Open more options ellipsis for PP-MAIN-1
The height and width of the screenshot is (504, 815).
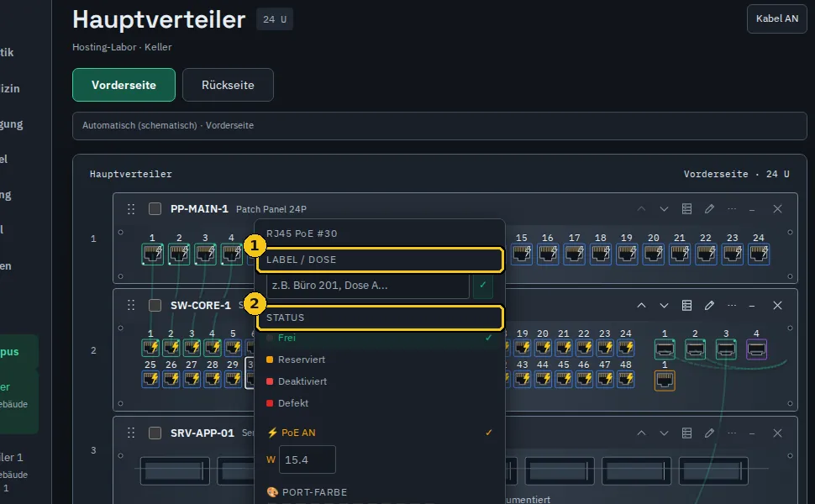click(732, 209)
